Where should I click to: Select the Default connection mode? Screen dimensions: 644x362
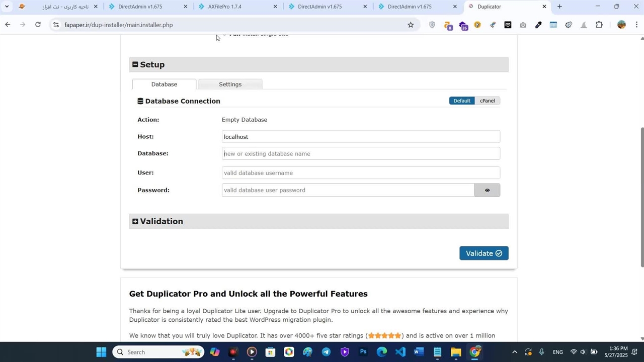point(461,101)
